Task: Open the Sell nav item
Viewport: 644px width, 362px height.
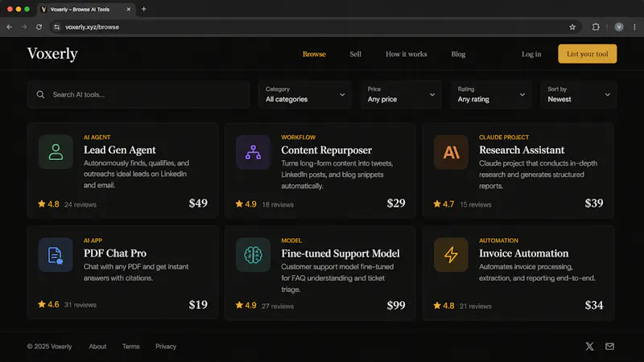Action: [x=355, y=54]
